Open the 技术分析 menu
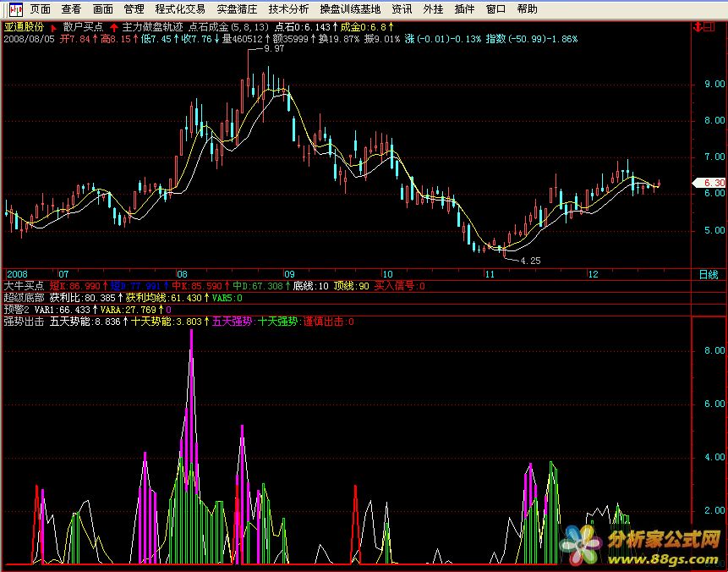 [x=288, y=9]
